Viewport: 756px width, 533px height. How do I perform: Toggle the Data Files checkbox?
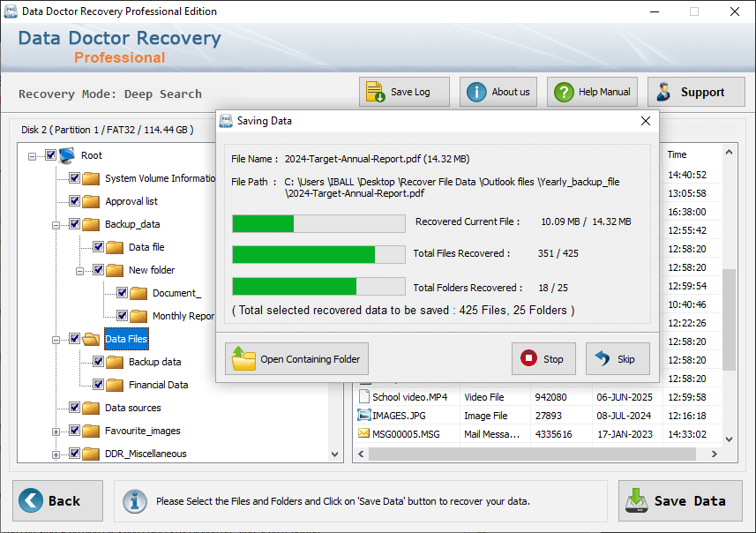pos(74,339)
